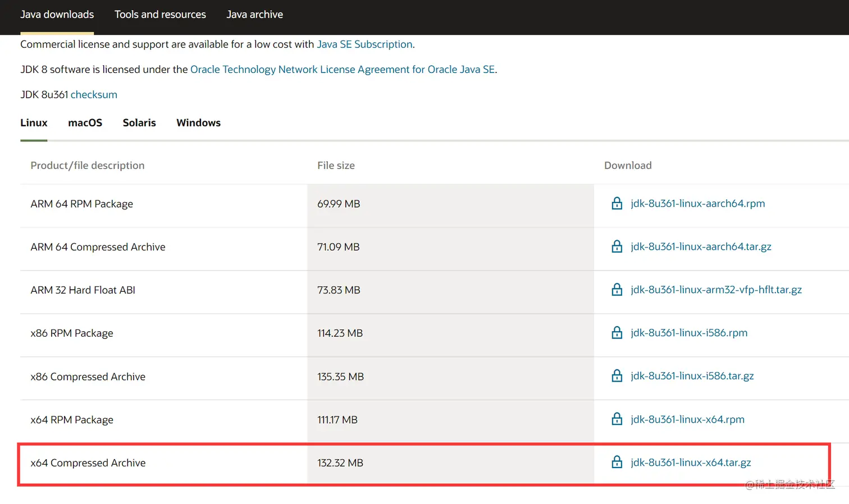Image resolution: width=849 pixels, height=504 pixels.
Task: Click lock icon beside linux-x64.tar.gz
Action: tap(617, 462)
